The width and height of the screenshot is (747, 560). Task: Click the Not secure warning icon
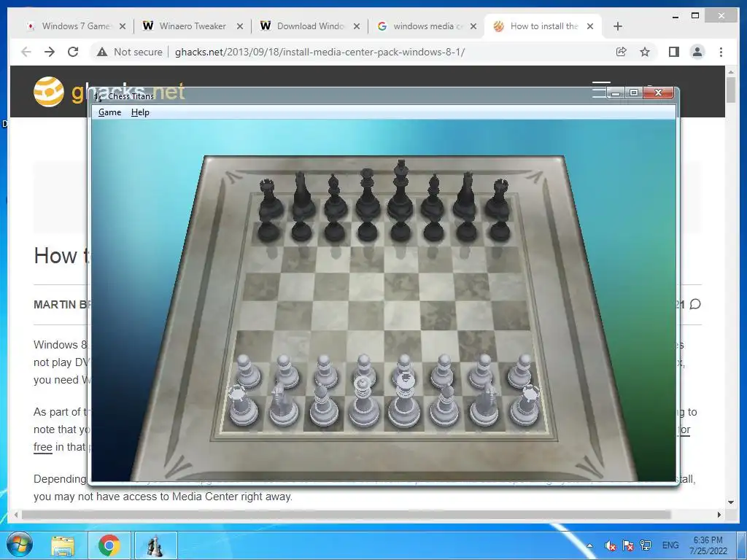pos(102,52)
